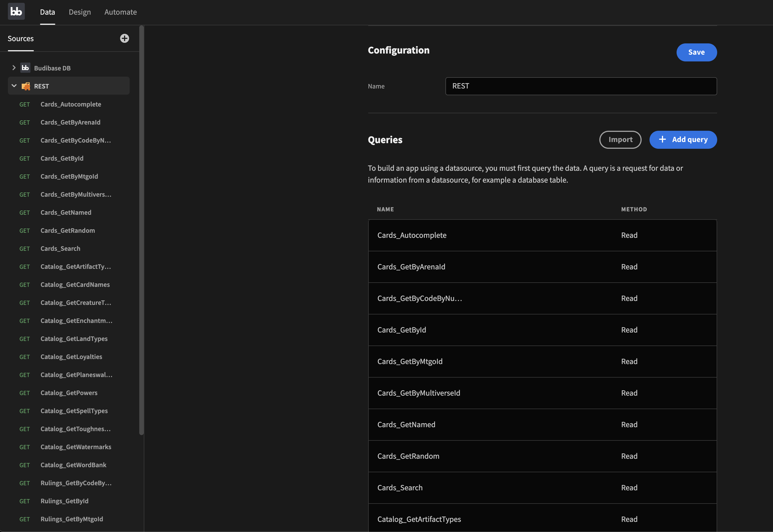The image size is (773, 532).
Task: Add a new data source
Action: [124, 38]
